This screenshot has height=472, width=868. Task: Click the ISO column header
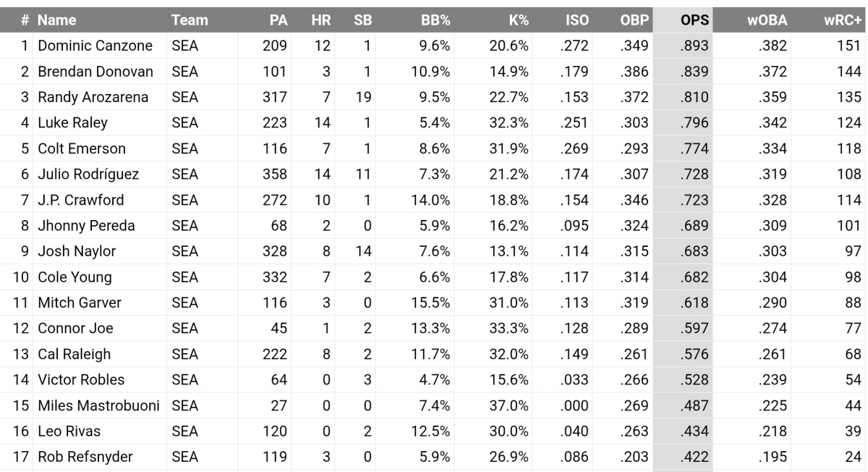tap(576, 20)
